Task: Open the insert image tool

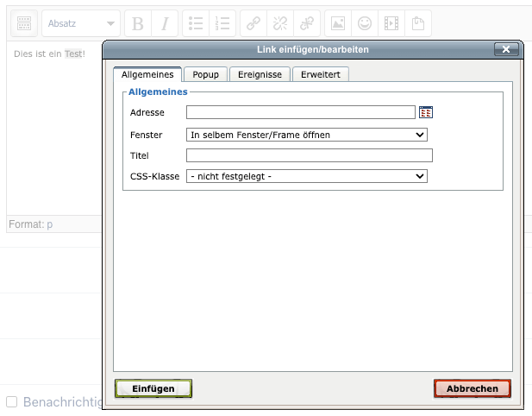Action: click(338, 23)
